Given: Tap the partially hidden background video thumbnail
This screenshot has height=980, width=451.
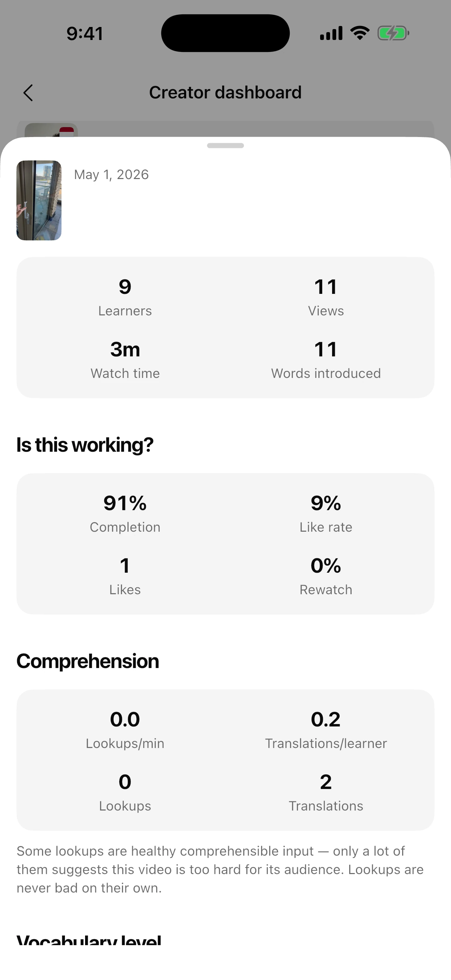Looking at the screenshot, I should pos(51,130).
